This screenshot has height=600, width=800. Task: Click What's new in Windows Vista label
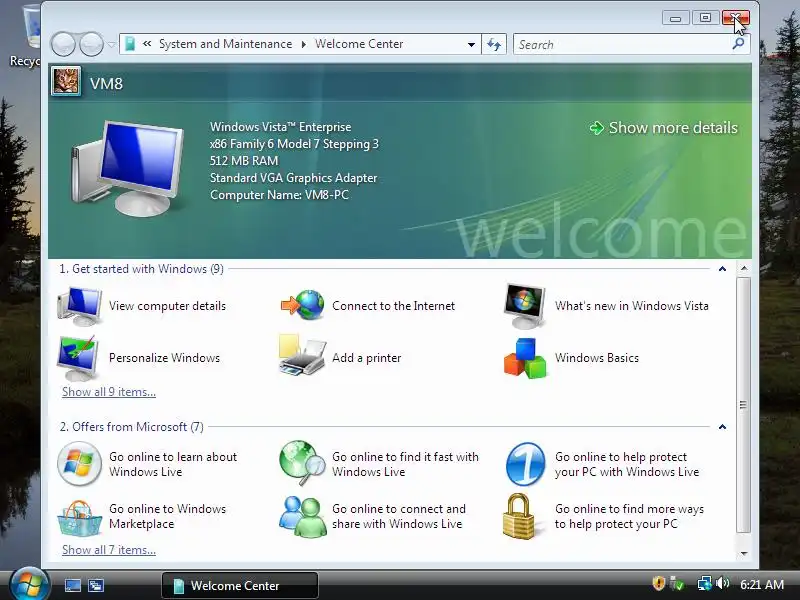point(632,306)
